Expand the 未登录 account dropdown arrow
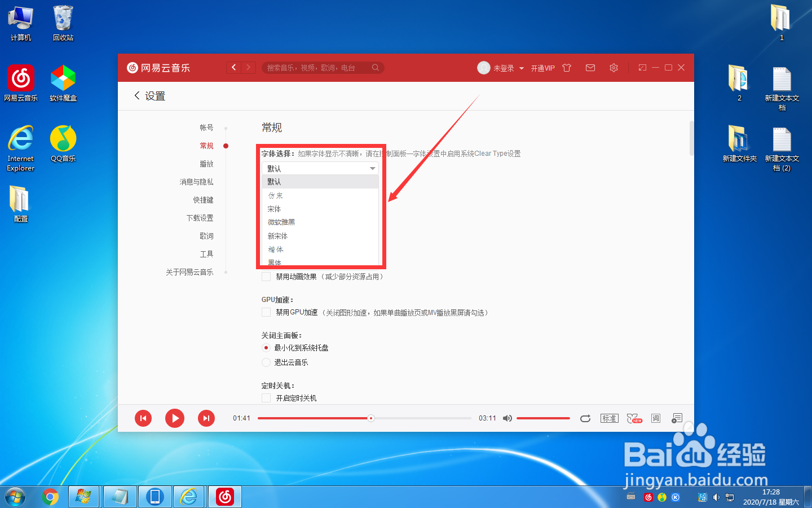Viewport: 812px width, 508px height. click(x=522, y=68)
